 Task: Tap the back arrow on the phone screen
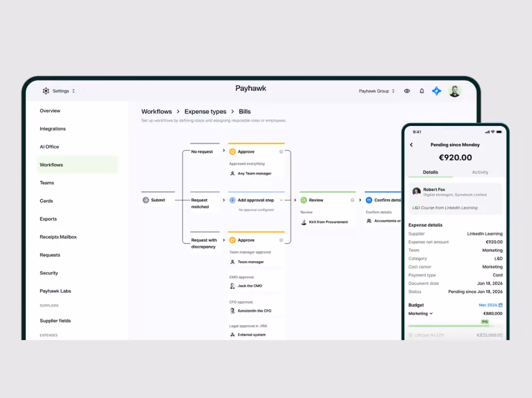pos(412,145)
